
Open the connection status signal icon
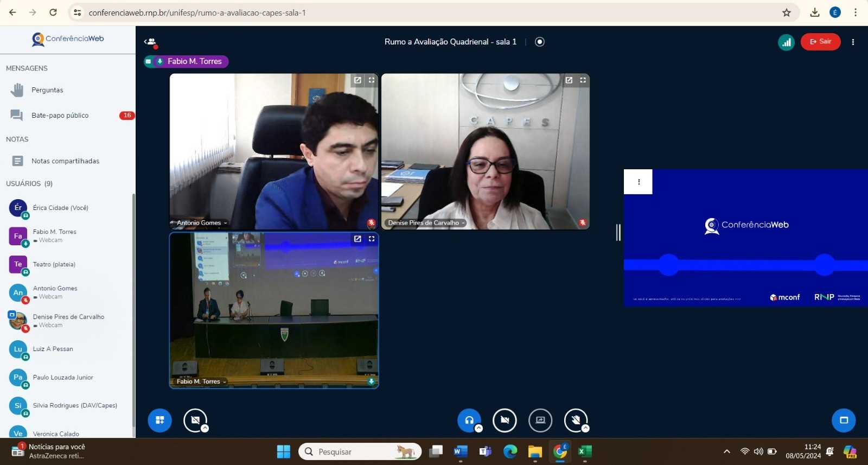click(x=786, y=42)
